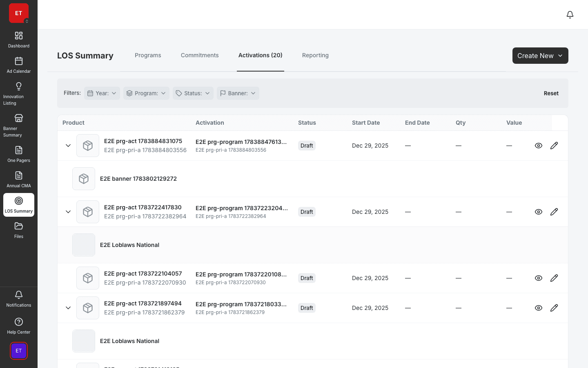Click Draft badge in 1783722417830 row
Image resolution: width=588 pixels, height=368 pixels.
(x=307, y=212)
